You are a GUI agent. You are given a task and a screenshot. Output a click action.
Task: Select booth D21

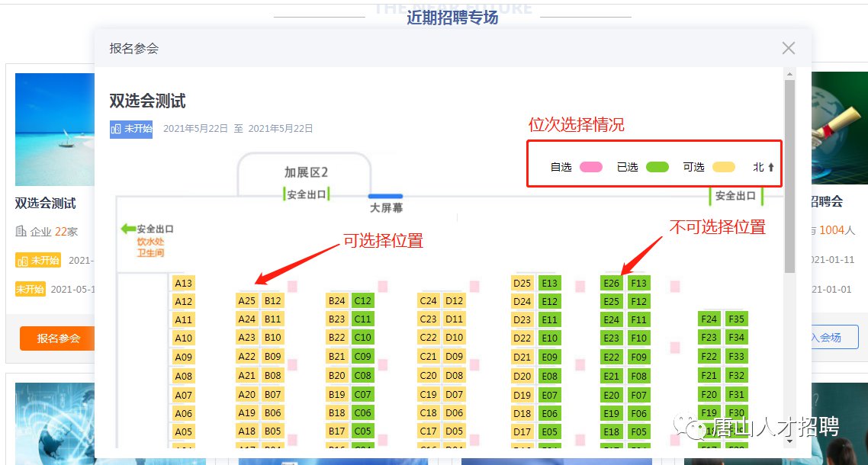tap(522, 358)
